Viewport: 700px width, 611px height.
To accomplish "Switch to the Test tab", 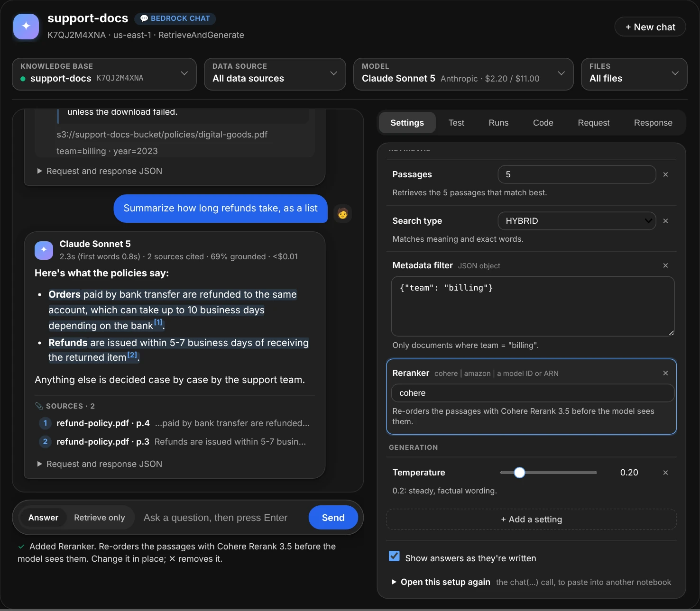I will point(456,123).
